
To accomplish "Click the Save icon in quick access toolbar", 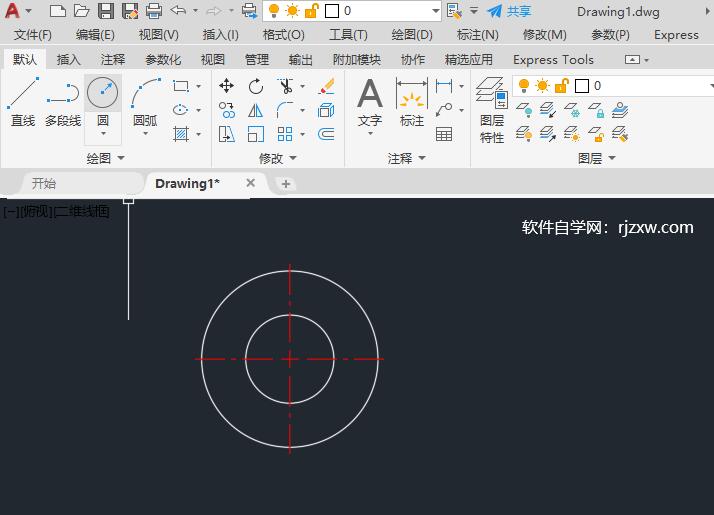I will [106, 11].
